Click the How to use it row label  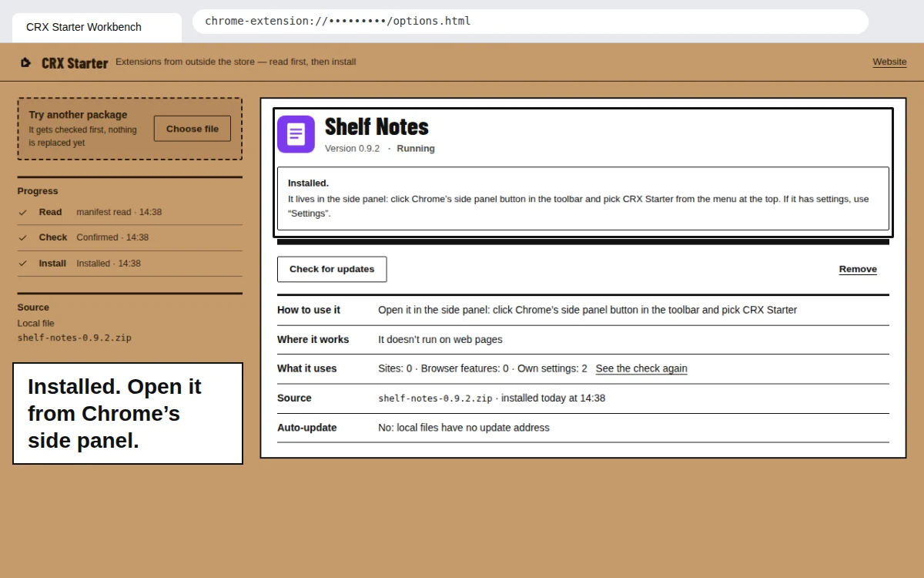309,310
